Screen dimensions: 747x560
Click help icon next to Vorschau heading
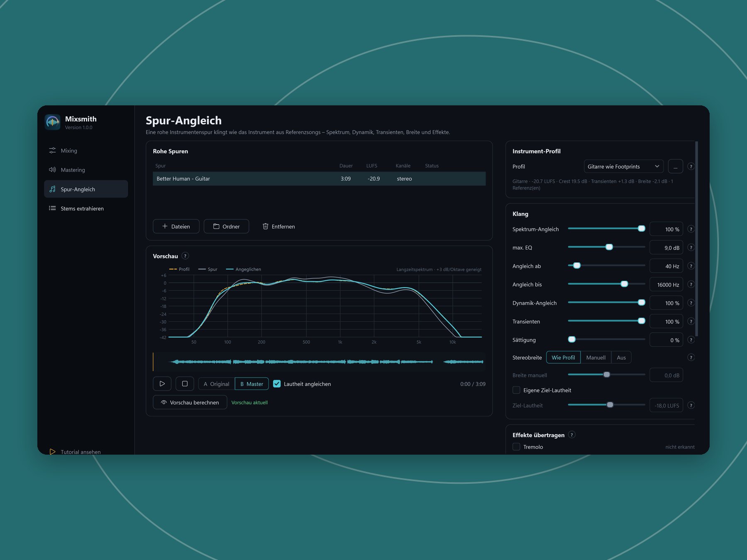click(186, 256)
